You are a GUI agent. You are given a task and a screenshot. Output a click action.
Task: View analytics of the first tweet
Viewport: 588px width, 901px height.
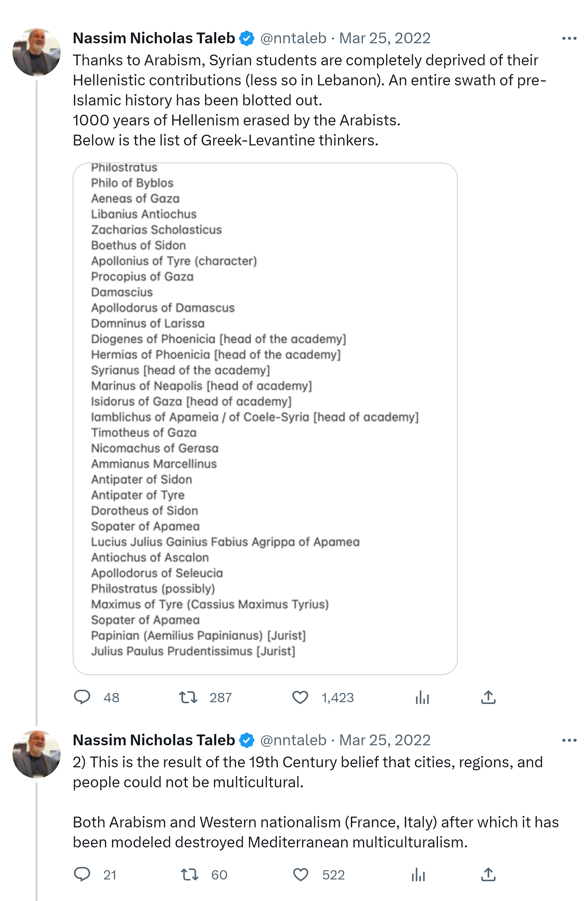(x=422, y=697)
